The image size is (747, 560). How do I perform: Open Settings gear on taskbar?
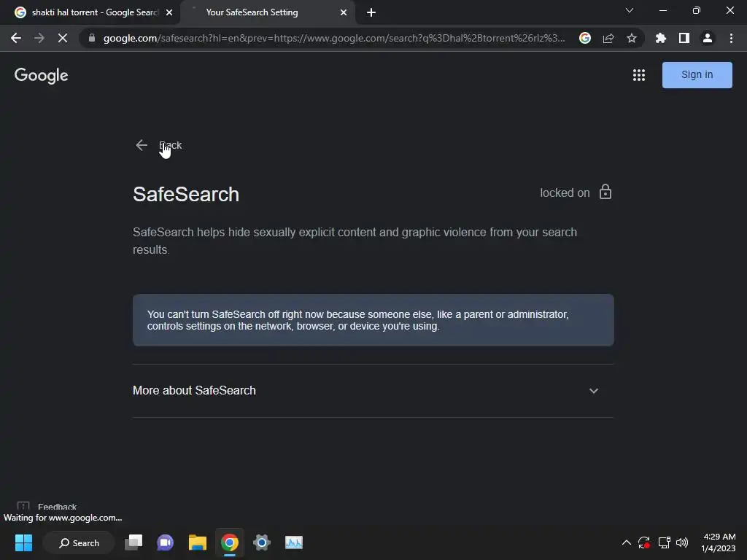coord(262,542)
